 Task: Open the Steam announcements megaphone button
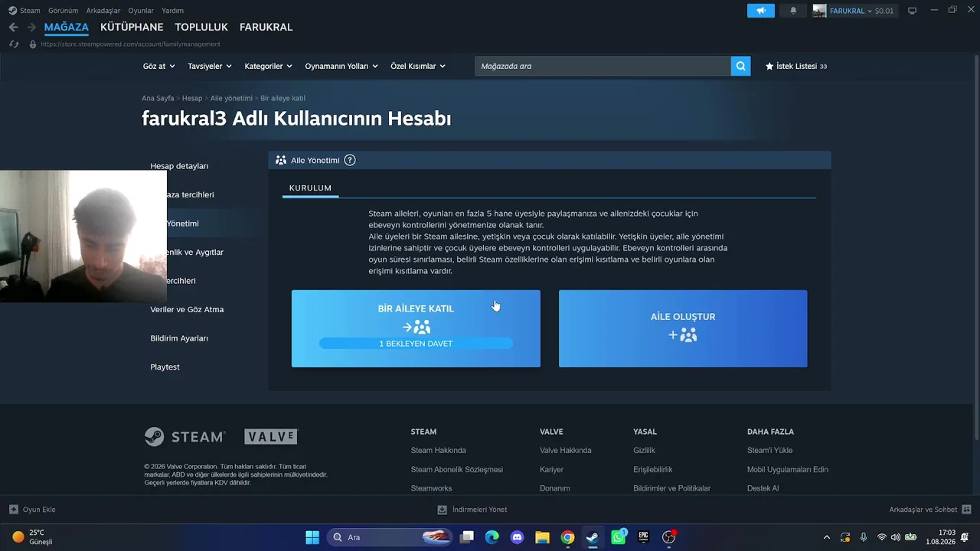tap(761, 11)
